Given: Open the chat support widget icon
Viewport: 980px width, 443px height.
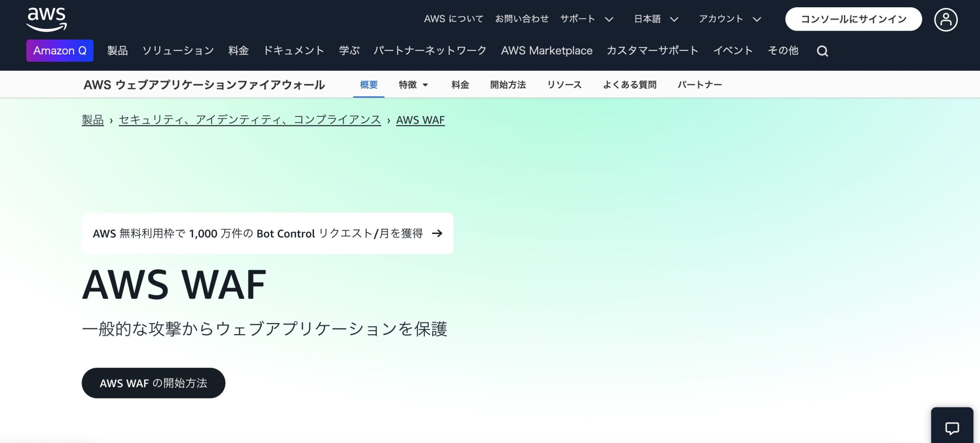Looking at the screenshot, I should tap(952, 428).
